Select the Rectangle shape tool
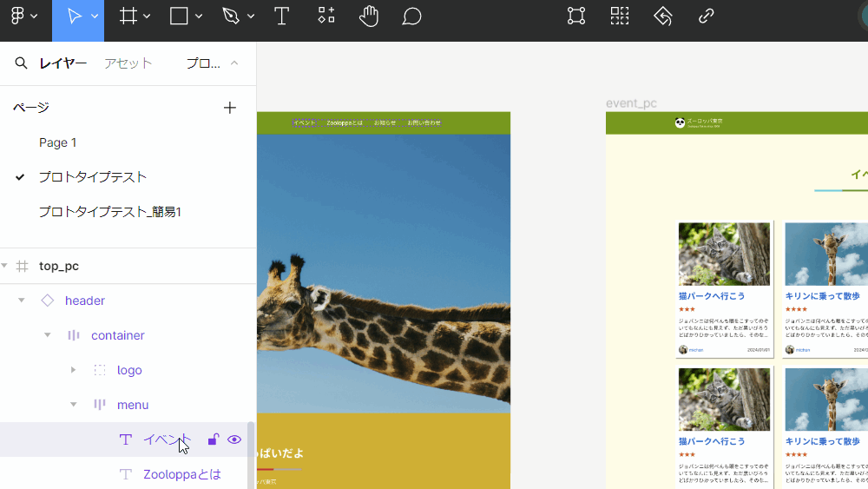This screenshot has width=868, height=489. (x=179, y=16)
